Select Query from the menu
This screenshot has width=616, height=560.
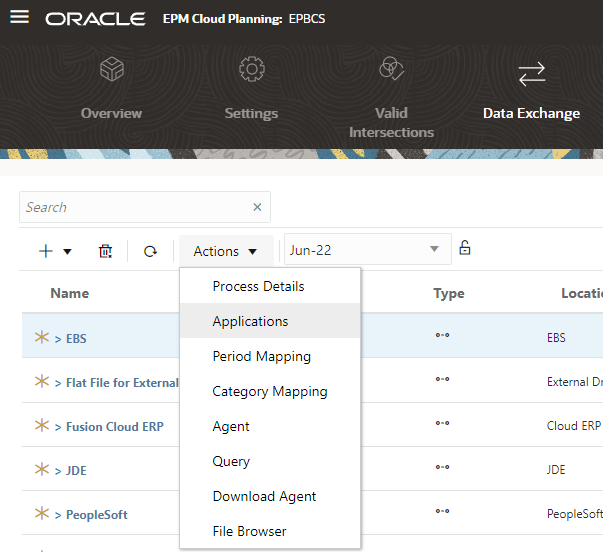(270, 461)
